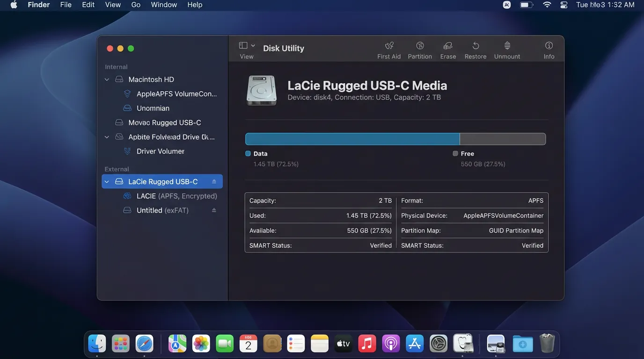Select the Driver Volumer entry
Image resolution: width=644 pixels, height=359 pixels.
(162, 151)
